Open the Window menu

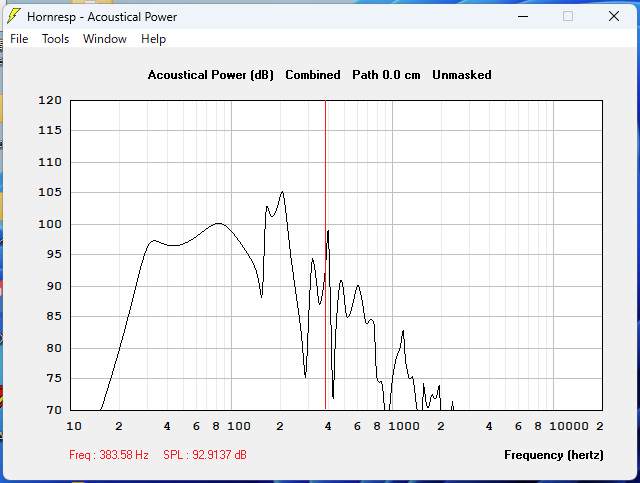pyautogui.click(x=104, y=39)
